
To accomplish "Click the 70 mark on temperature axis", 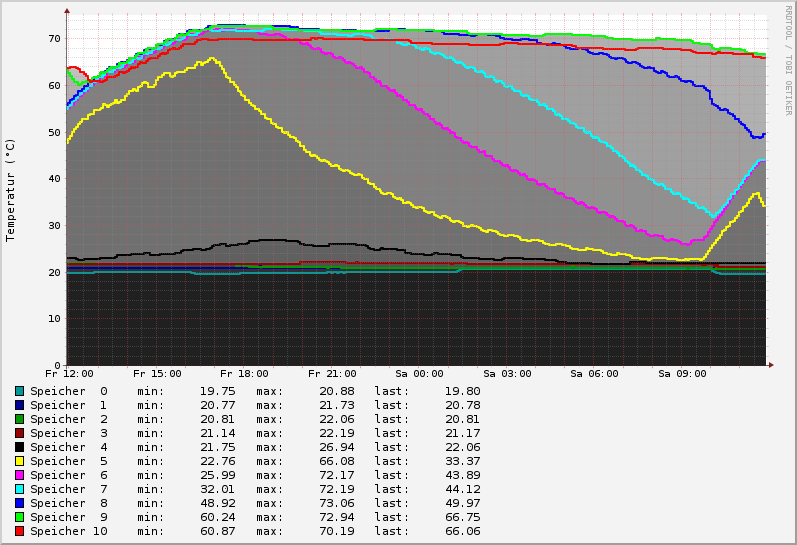I will coord(54,38).
